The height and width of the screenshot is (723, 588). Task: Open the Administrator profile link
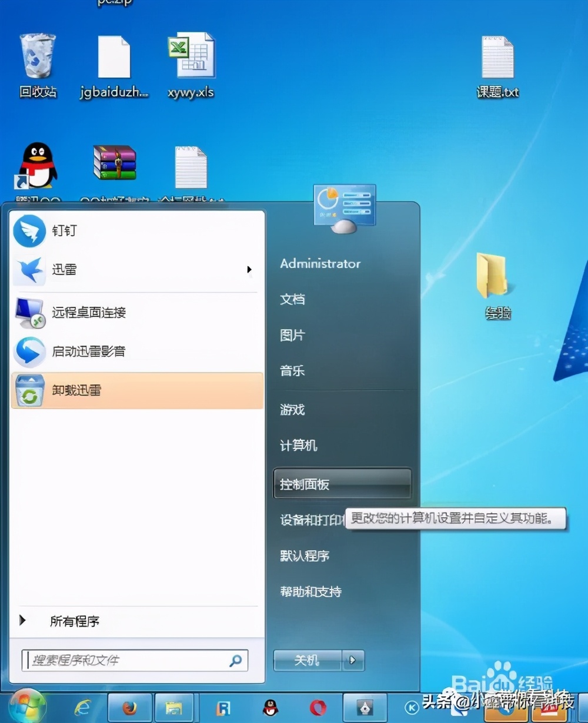320,263
